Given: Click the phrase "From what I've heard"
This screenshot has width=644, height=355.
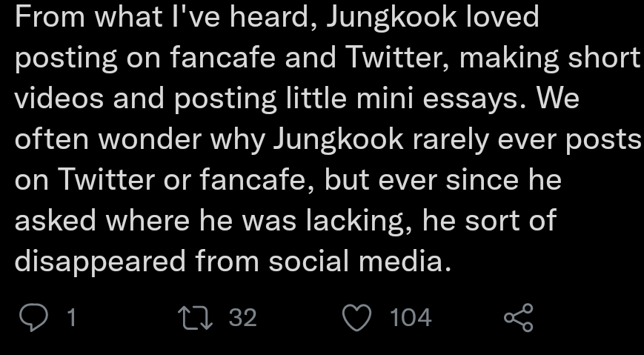Looking at the screenshot, I should [158, 16].
